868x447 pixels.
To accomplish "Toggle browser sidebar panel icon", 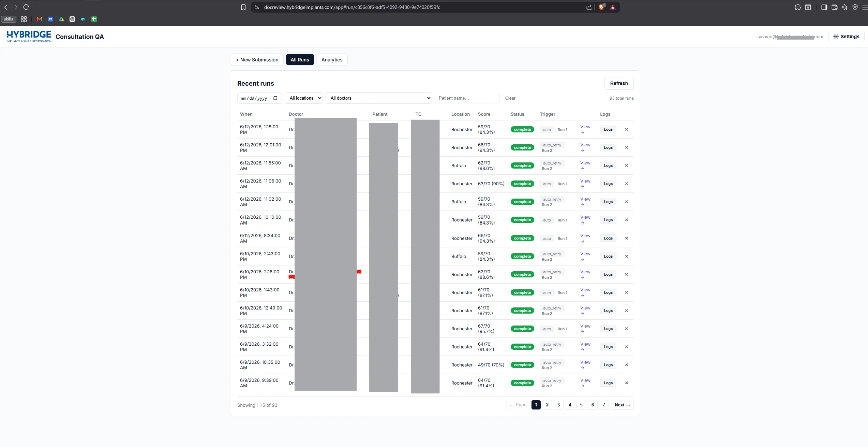I will click(824, 7).
